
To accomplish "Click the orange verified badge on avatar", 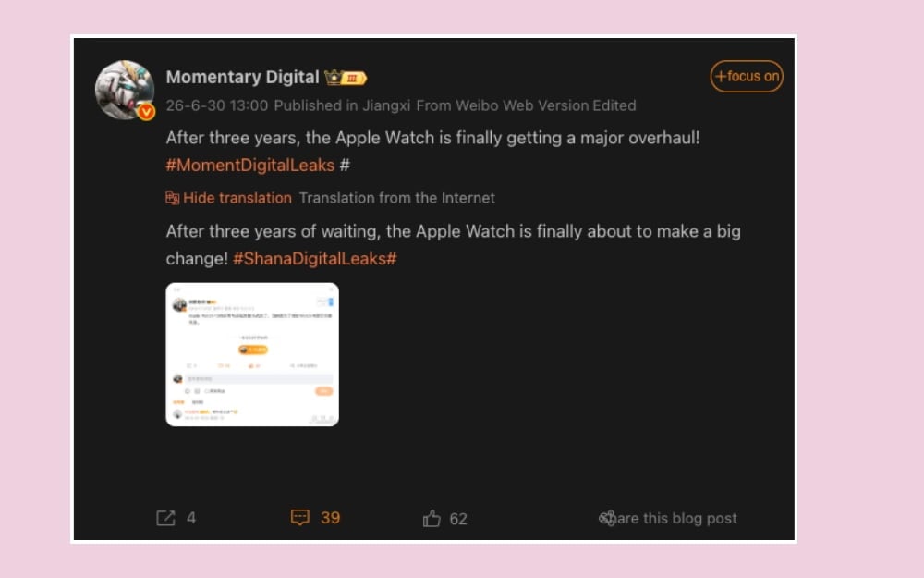I will coord(146,112).
